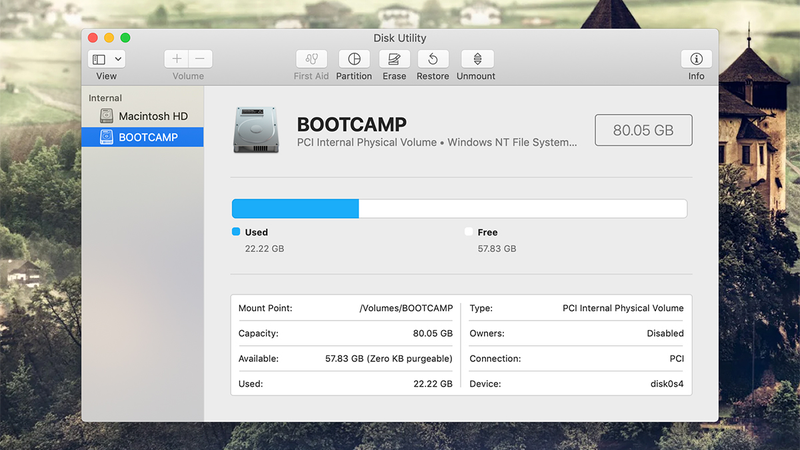Click the BOOTCAMP volume title
Viewport: 800px width, 450px height.
click(352, 124)
